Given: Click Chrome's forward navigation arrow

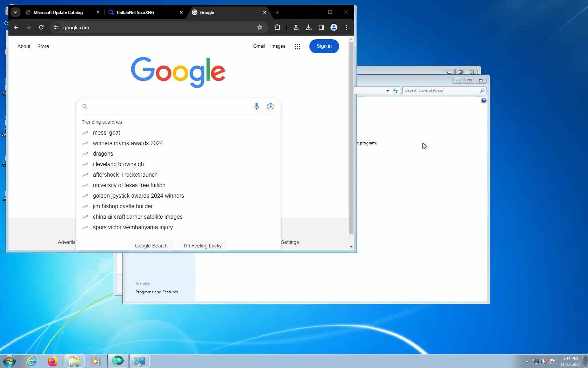Looking at the screenshot, I should tap(29, 27).
